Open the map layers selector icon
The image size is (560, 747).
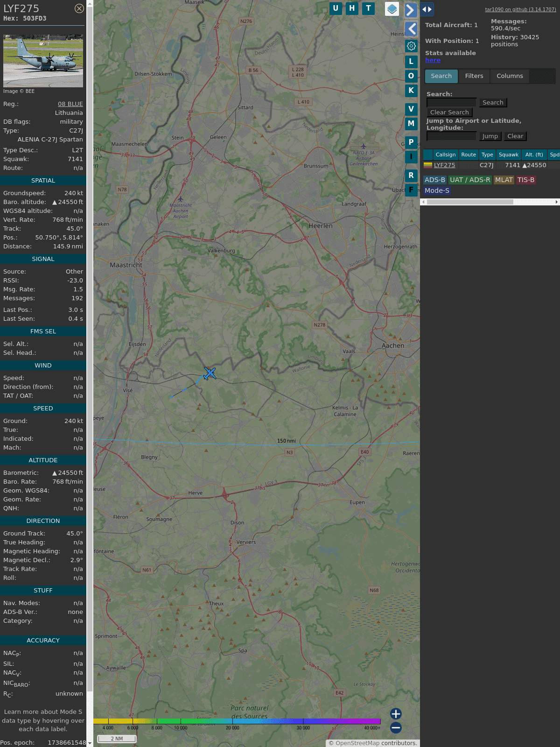pos(392,9)
